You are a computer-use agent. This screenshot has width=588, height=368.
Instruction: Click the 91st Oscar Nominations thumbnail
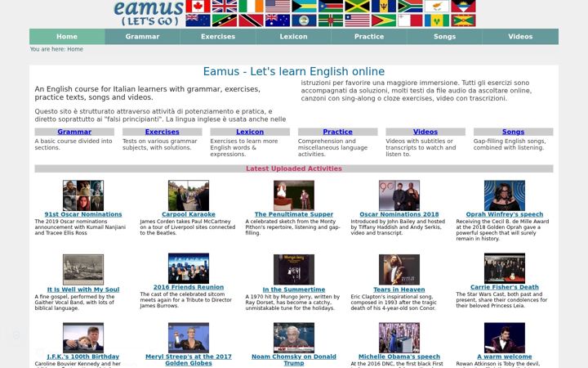tap(83, 195)
